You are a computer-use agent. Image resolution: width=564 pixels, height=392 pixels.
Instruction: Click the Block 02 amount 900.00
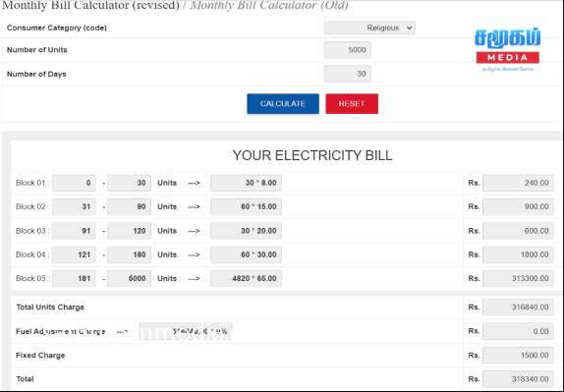tap(518, 206)
